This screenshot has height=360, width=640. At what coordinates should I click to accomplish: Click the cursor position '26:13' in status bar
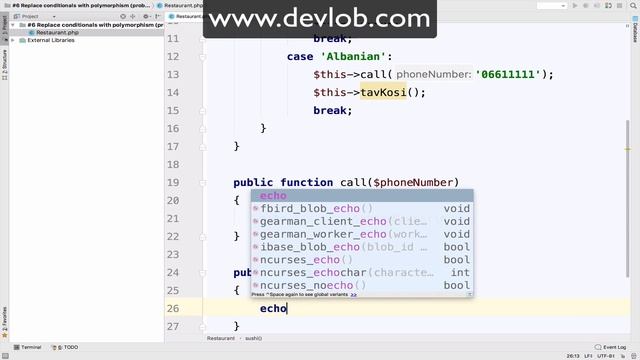(x=573, y=356)
